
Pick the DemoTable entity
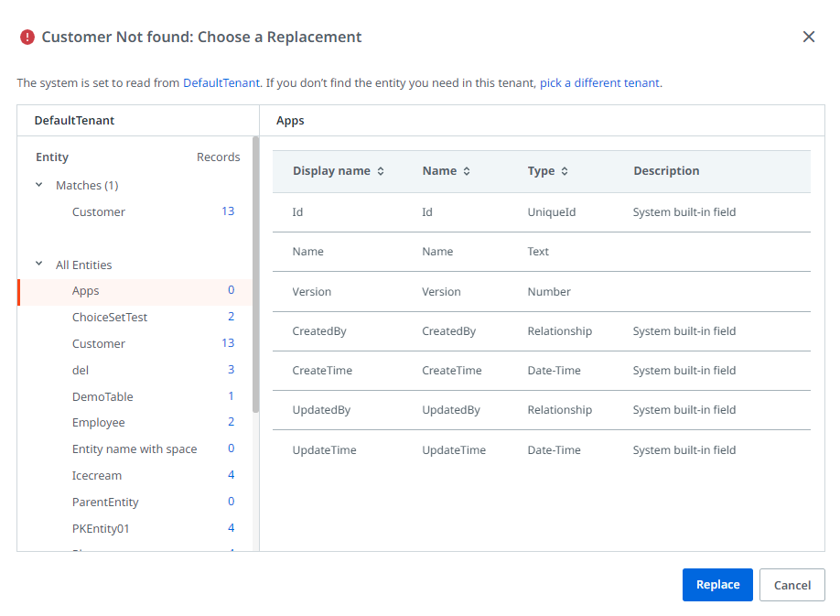point(102,397)
